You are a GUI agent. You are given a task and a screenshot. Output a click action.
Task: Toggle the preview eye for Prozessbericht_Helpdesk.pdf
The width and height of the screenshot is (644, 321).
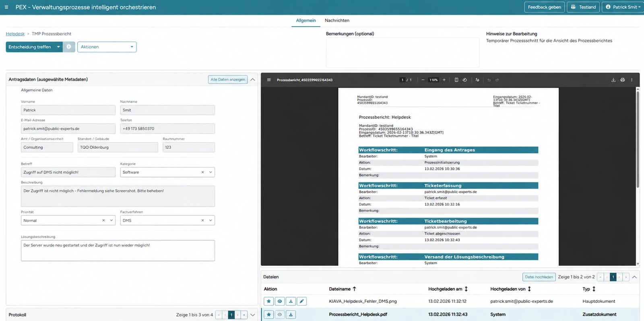click(x=280, y=315)
